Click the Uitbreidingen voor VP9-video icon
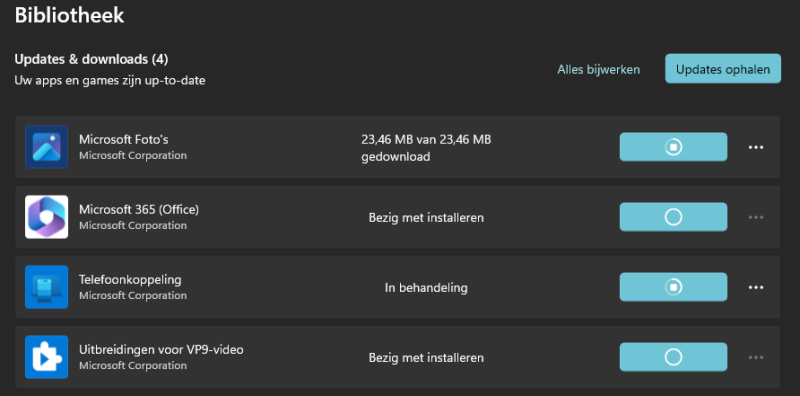The width and height of the screenshot is (800, 396). pyautogui.click(x=46, y=357)
